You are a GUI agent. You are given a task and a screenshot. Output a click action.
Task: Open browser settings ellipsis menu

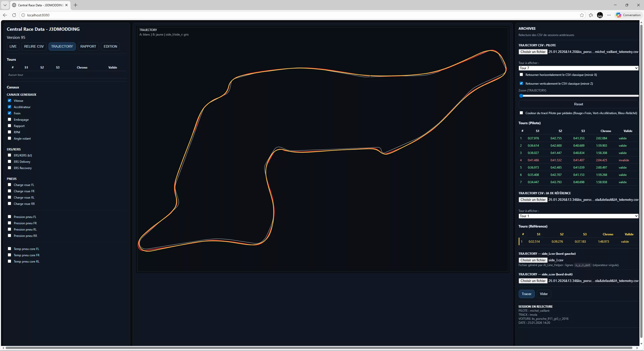(x=609, y=15)
